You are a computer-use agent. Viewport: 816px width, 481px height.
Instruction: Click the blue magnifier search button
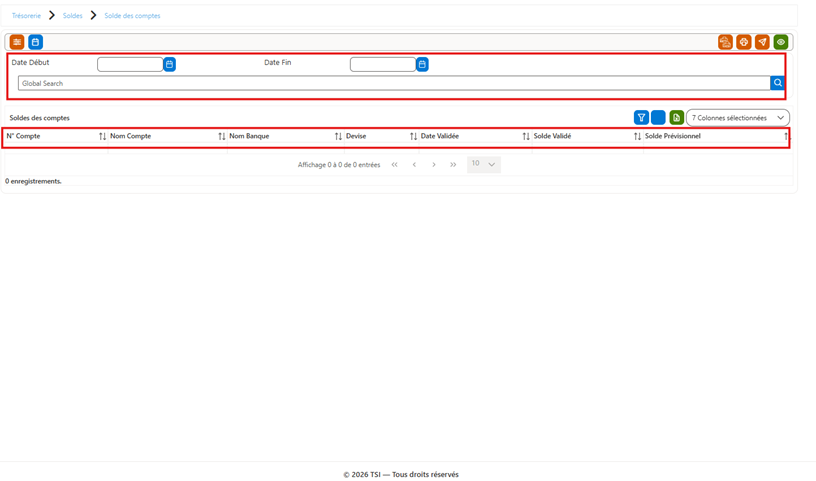(x=777, y=83)
